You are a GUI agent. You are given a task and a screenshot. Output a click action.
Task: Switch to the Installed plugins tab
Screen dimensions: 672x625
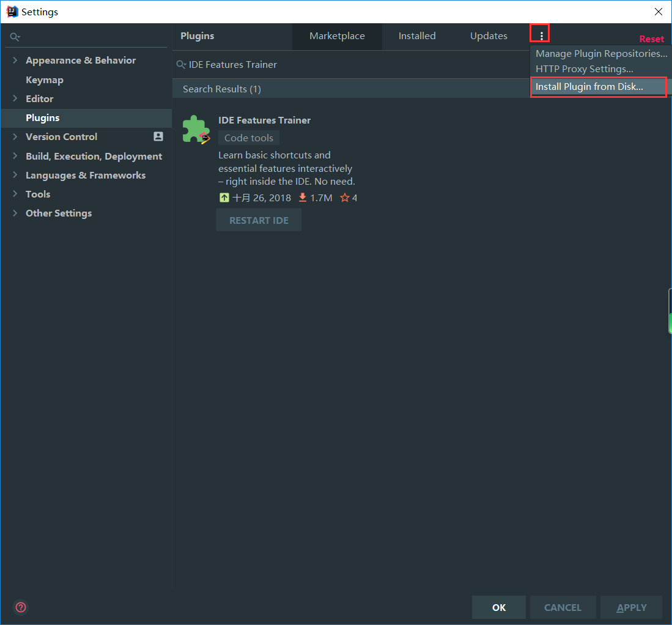pos(417,35)
